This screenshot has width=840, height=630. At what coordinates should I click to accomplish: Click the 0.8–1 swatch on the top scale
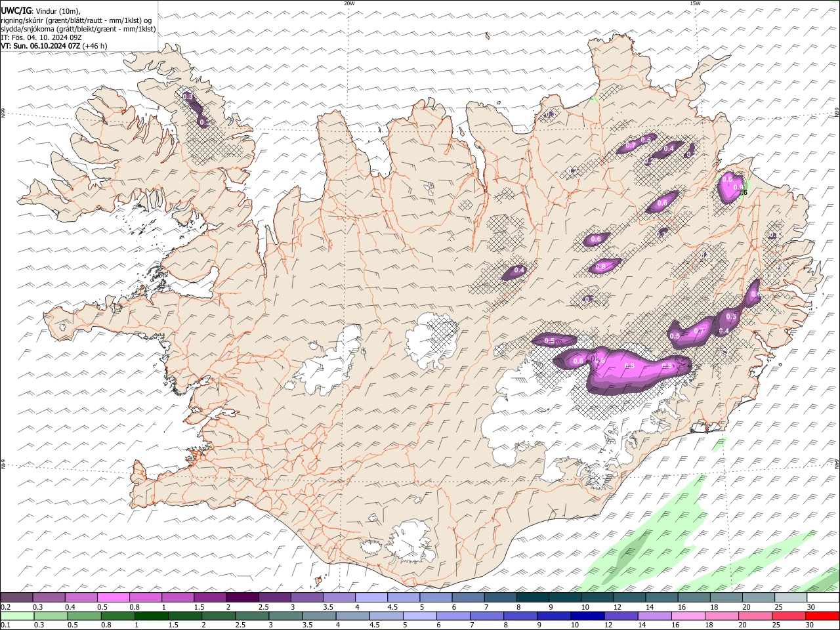[146, 597]
